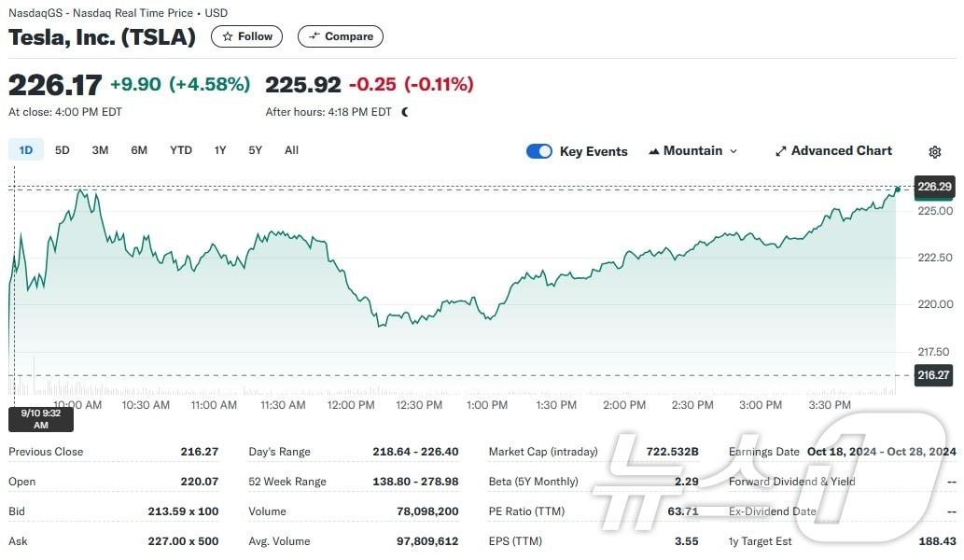The width and height of the screenshot is (964, 560).
Task: Click the 9/10 9:32 AM time marker
Action: [41, 419]
